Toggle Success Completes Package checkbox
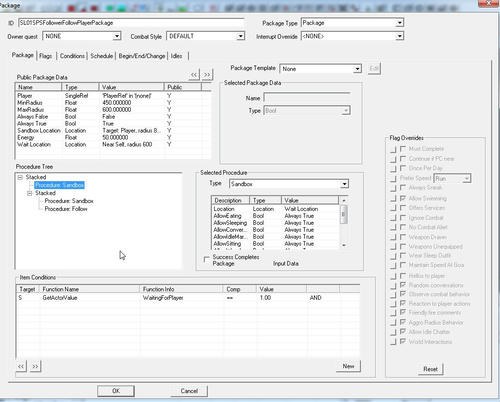The image size is (500, 402). pos(207,259)
